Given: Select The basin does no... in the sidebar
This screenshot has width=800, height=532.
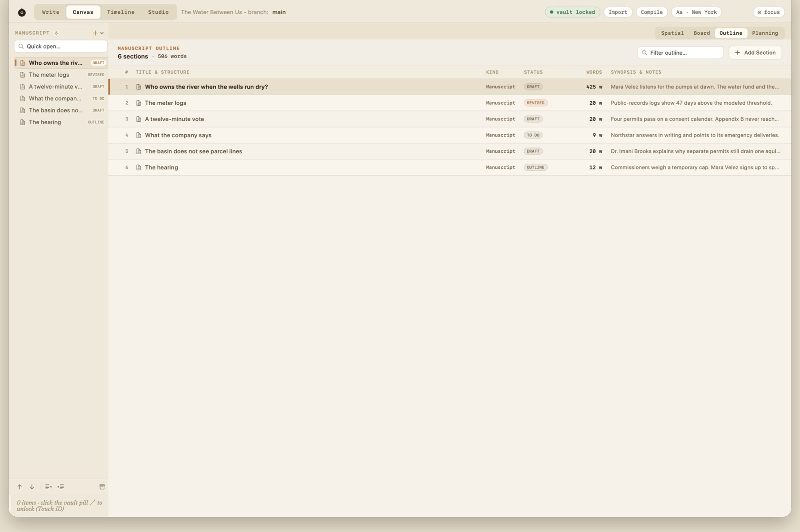Looking at the screenshot, I should 60,110.
